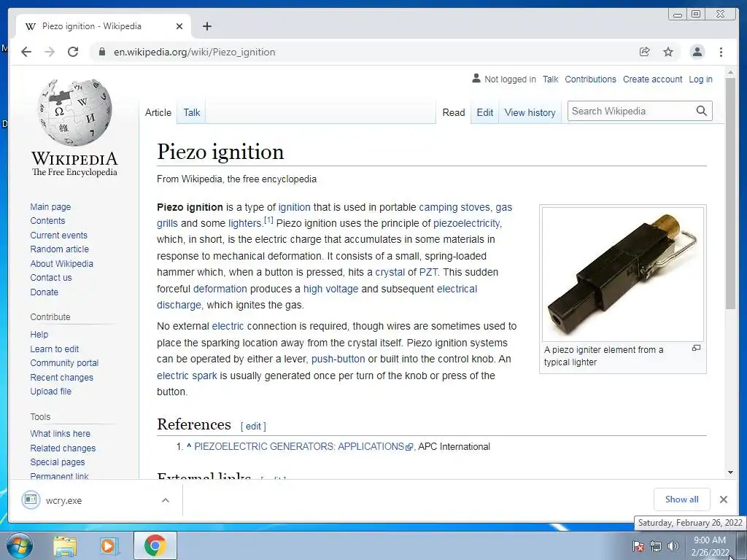Click the lighters link
747x560 pixels.
click(245, 223)
